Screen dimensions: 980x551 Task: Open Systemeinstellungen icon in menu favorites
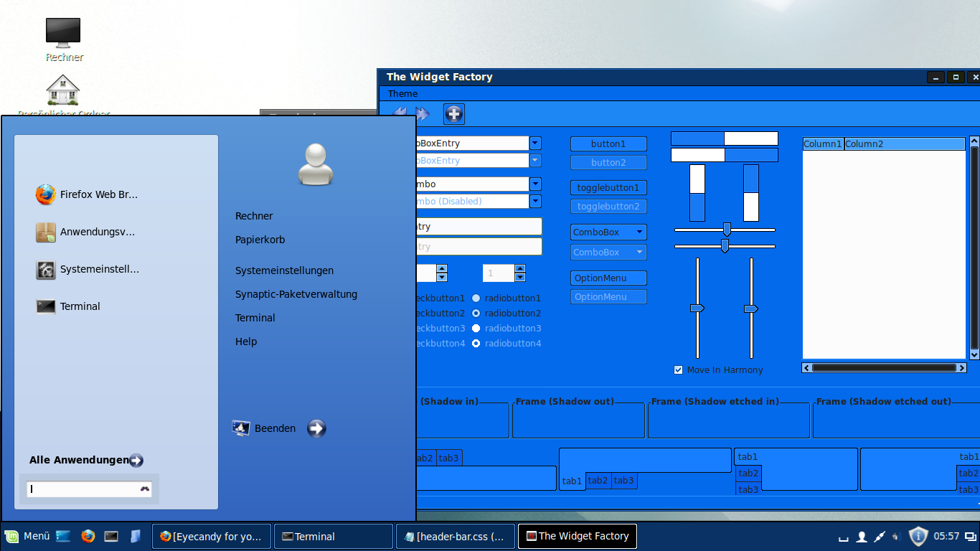[x=46, y=270]
